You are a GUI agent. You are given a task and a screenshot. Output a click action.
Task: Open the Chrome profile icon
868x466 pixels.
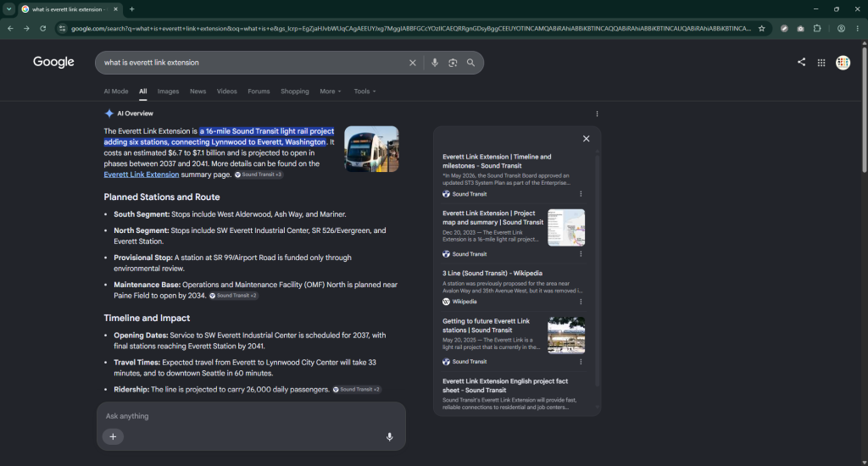click(x=841, y=28)
